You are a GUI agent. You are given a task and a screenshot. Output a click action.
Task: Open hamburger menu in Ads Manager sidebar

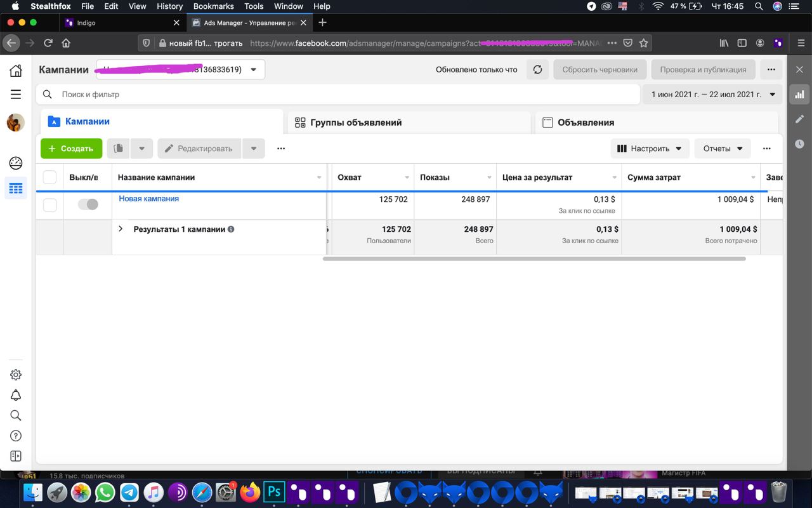16,94
